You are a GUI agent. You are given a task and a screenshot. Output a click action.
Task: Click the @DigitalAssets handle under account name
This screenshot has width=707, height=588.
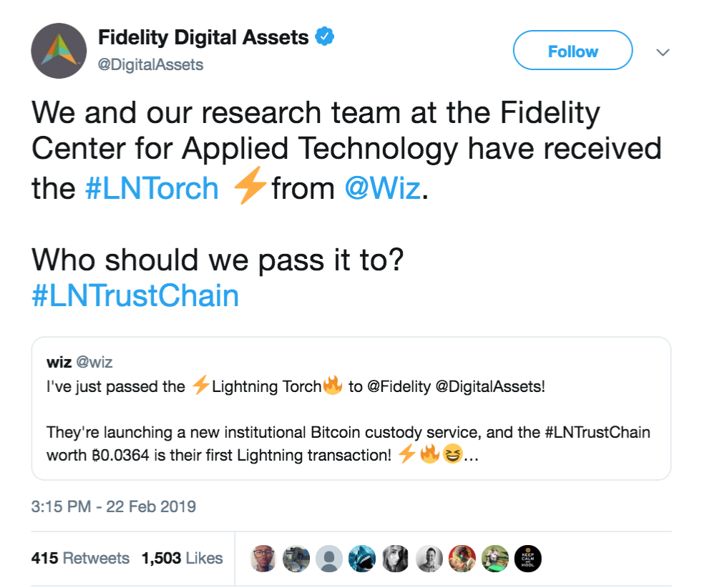150,65
